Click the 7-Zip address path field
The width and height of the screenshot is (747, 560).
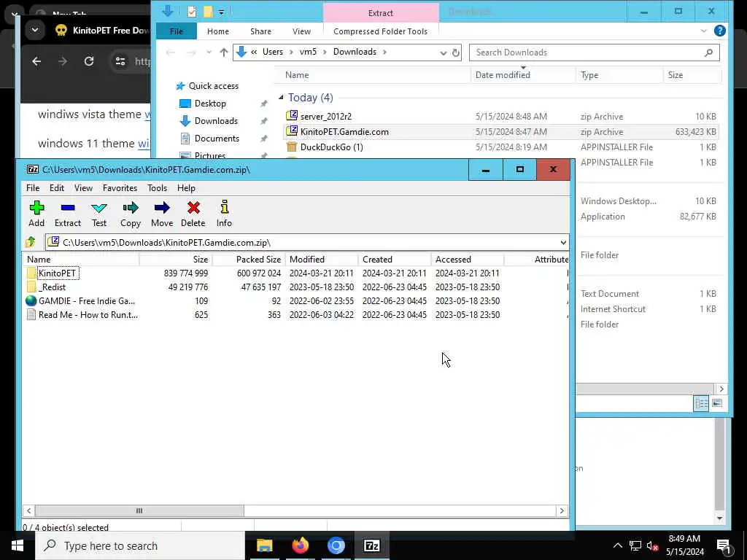307,242
